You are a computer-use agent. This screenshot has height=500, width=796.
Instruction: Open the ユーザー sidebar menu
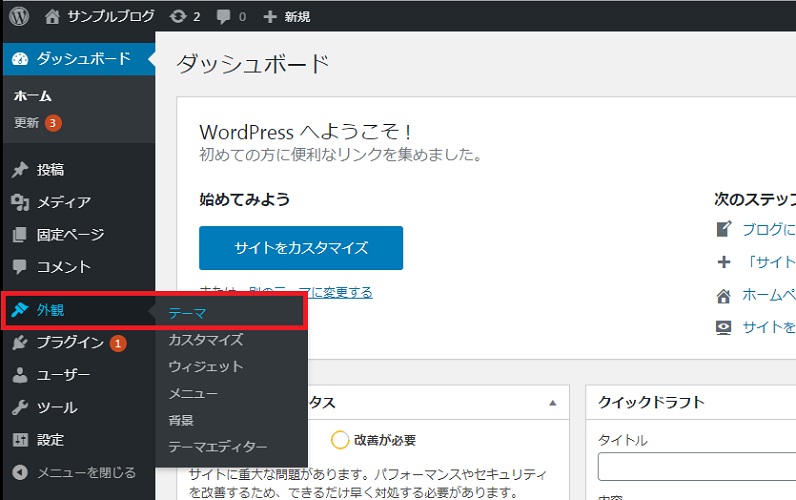[79, 375]
